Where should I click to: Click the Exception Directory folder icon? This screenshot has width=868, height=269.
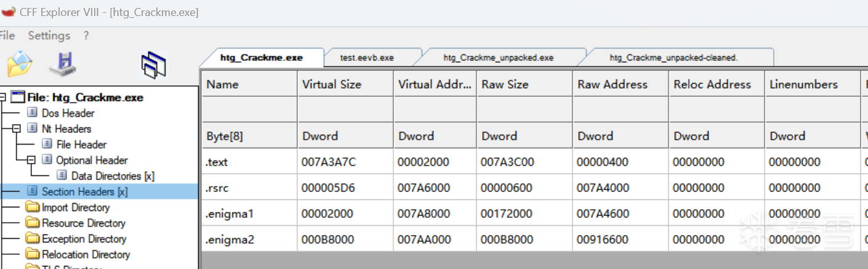coord(33,239)
